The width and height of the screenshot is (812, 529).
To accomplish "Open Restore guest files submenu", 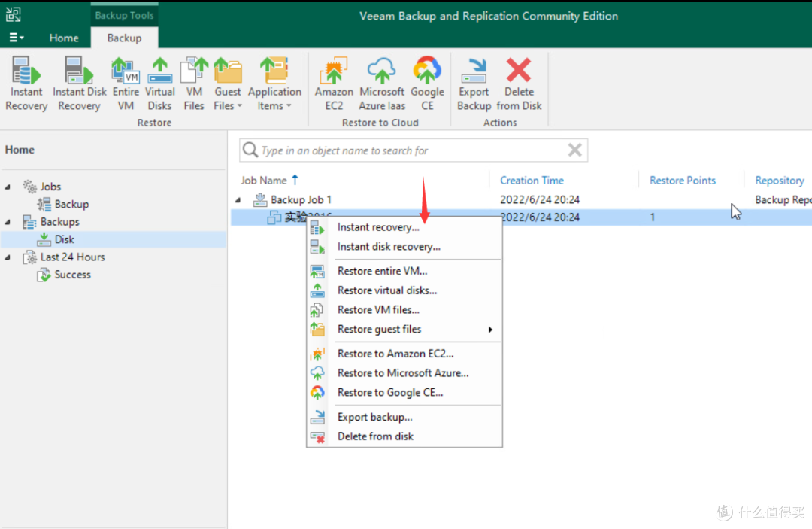I will coord(404,329).
